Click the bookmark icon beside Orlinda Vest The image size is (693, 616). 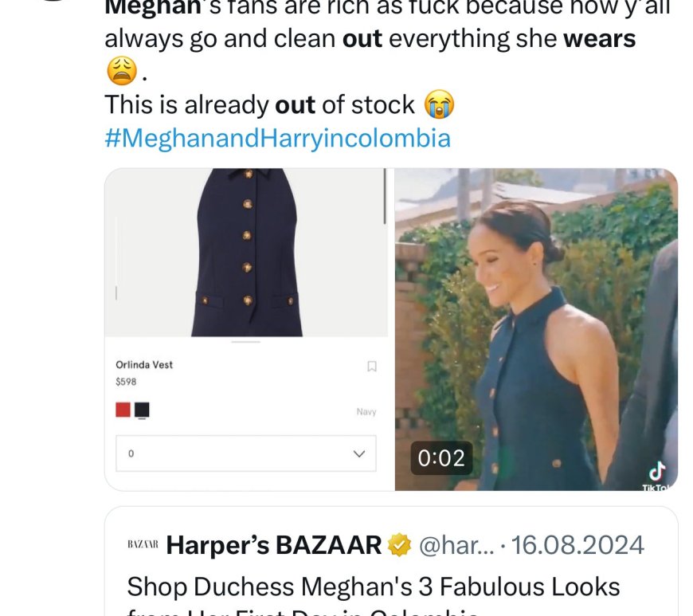tap(371, 367)
